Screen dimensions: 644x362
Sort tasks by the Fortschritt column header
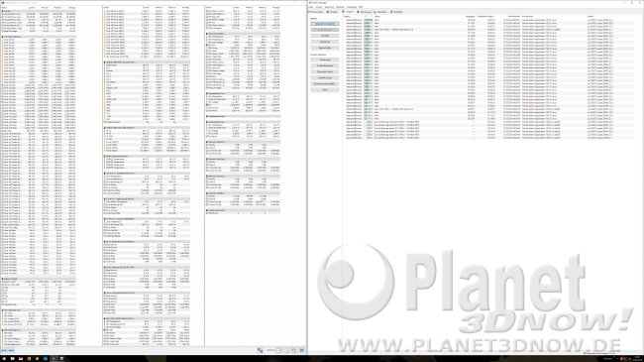pyautogui.click(x=368, y=16)
